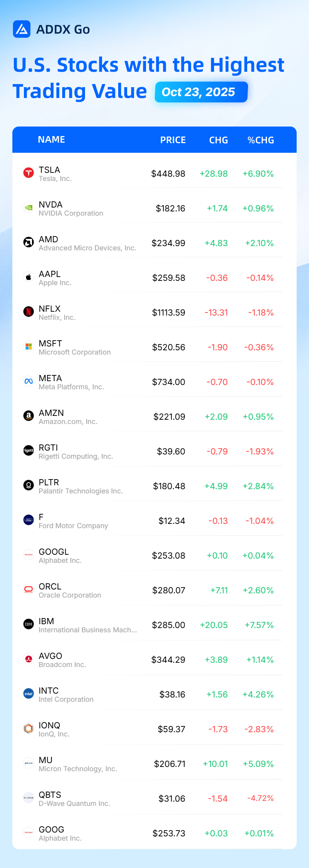Click the QBTS -4.72% change value

pos(260,798)
